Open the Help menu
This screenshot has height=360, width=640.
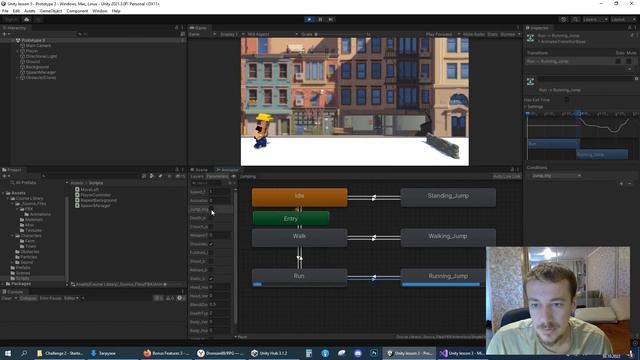point(116,11)
